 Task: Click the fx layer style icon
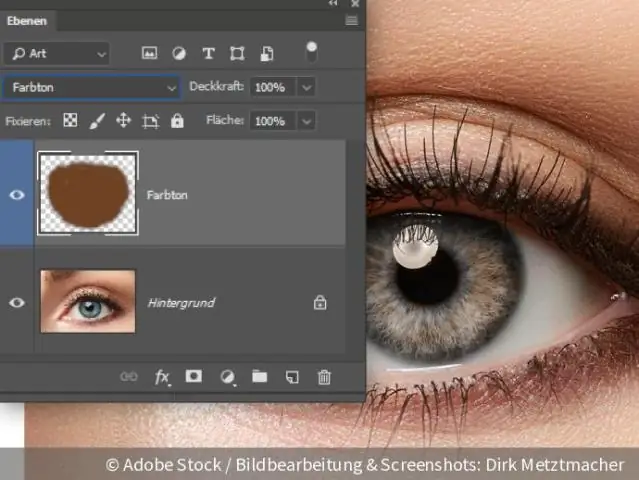162,377
